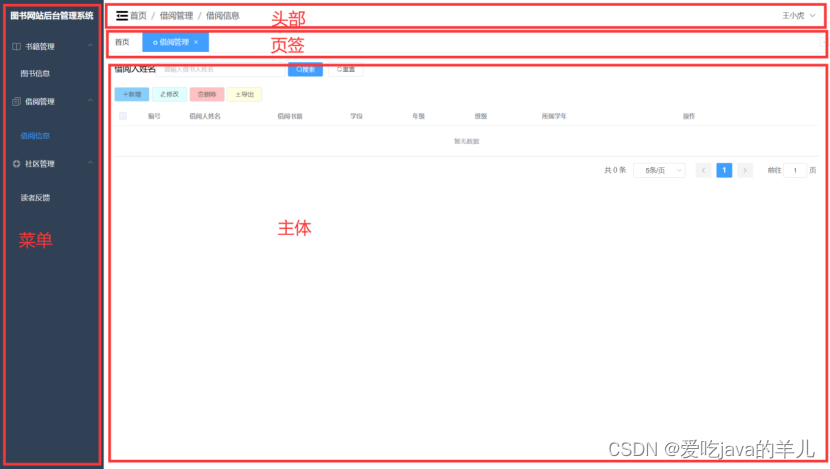Switch to the 首页 tab
Viewport: 830px width, 469px height.
[122, 42]
